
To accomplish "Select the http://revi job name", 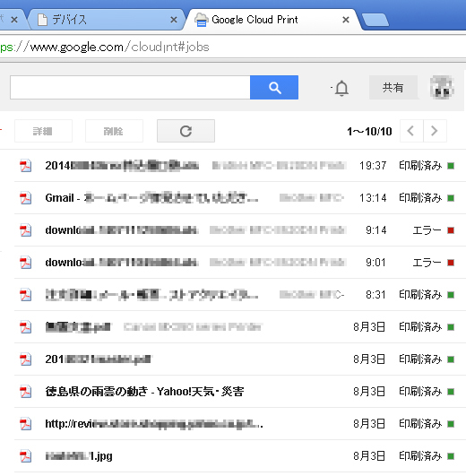I will tap(154, 424).
